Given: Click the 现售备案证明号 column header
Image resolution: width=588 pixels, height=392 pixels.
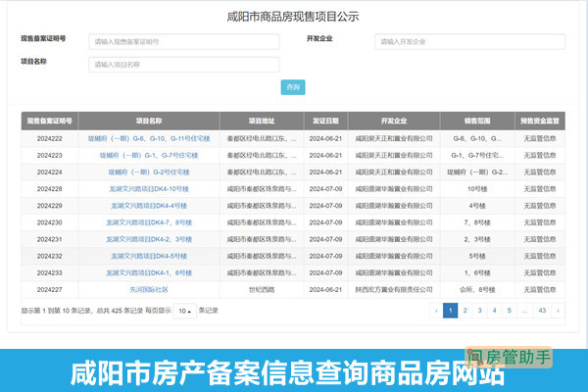Looking at the screenshot, I should [50, 121].
